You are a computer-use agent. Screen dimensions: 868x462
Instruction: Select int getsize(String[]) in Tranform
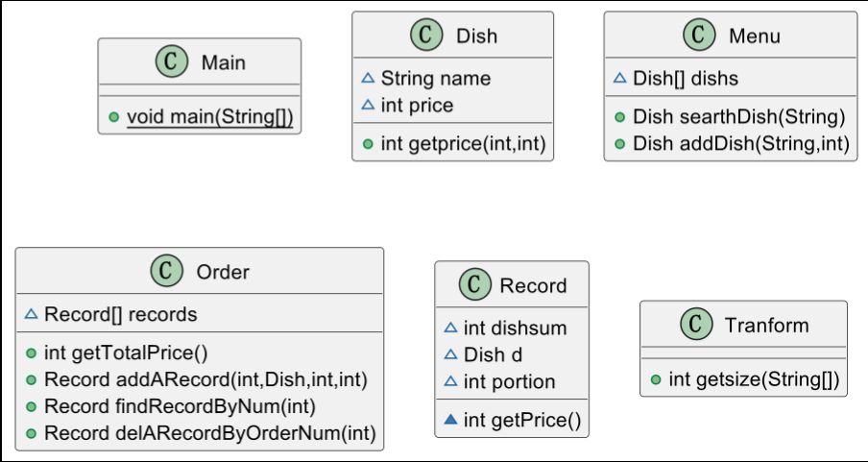coord(754,379)
